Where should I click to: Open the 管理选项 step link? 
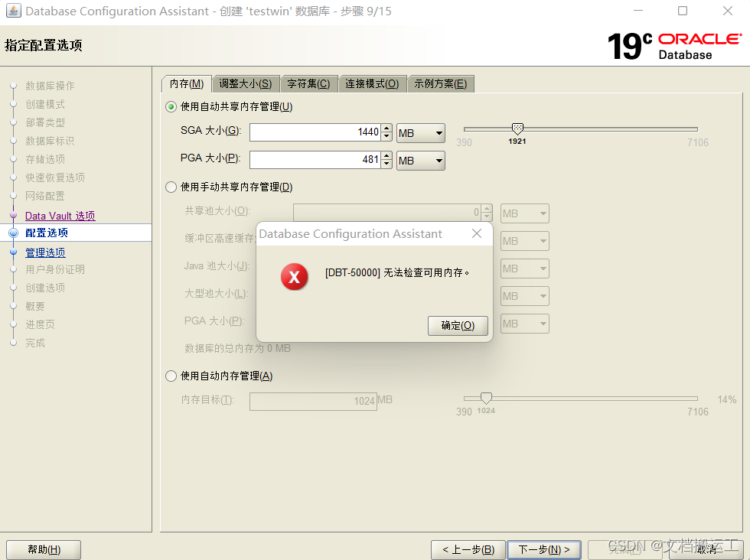point(45,252)
